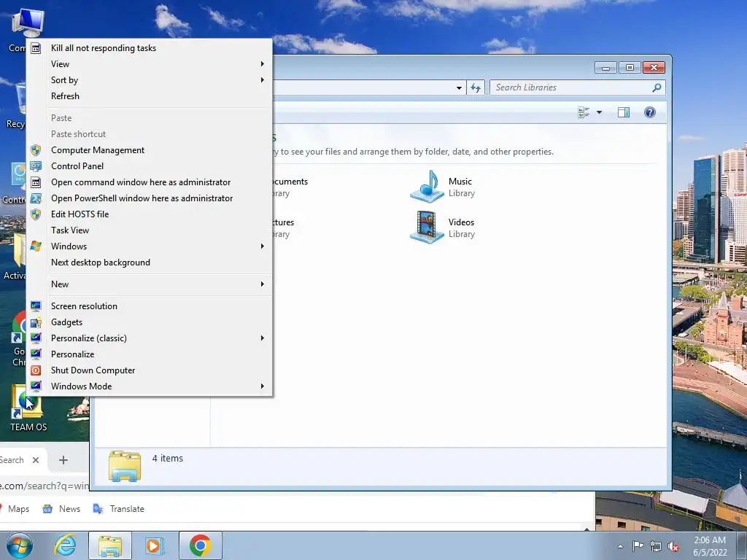Click the network tray icon
The height and width of the screenshot is (560, 747).
[x=656, y=547]
